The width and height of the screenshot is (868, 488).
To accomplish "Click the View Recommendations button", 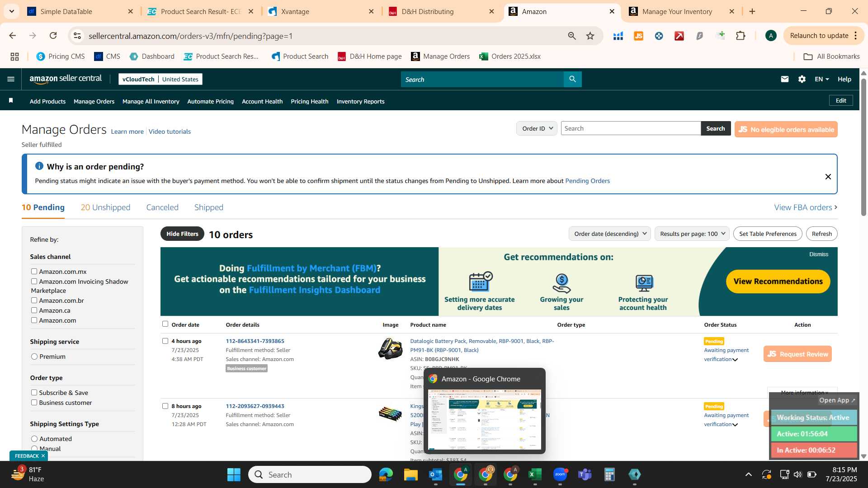I will coord(778,281).
